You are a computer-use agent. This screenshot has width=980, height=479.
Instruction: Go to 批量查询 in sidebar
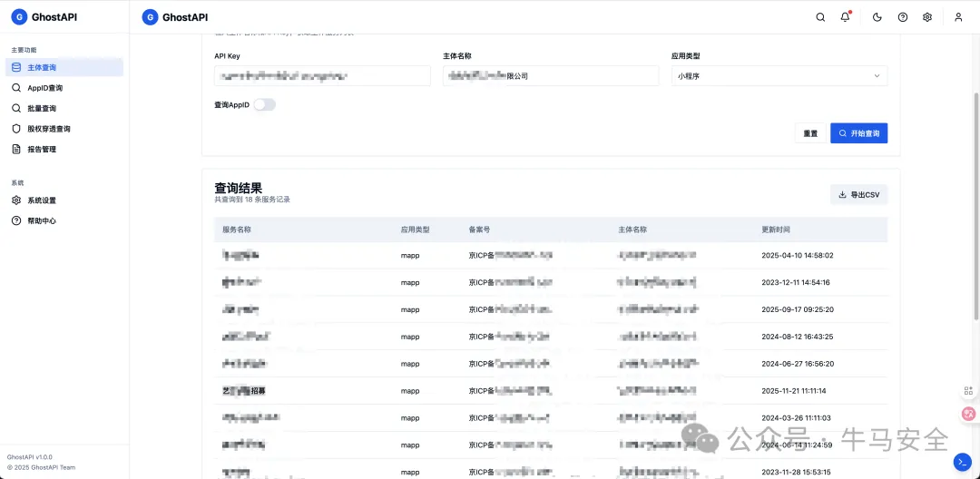(x=41, y=108)
